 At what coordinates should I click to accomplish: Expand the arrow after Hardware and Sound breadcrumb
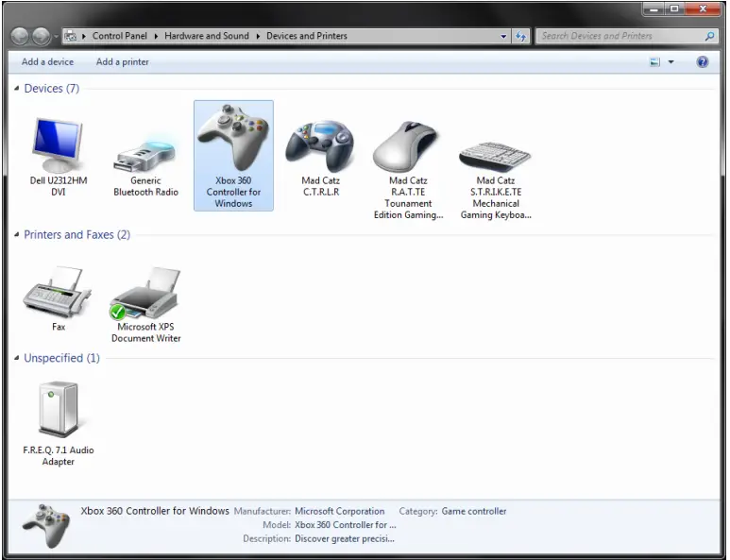click(258, 36)
